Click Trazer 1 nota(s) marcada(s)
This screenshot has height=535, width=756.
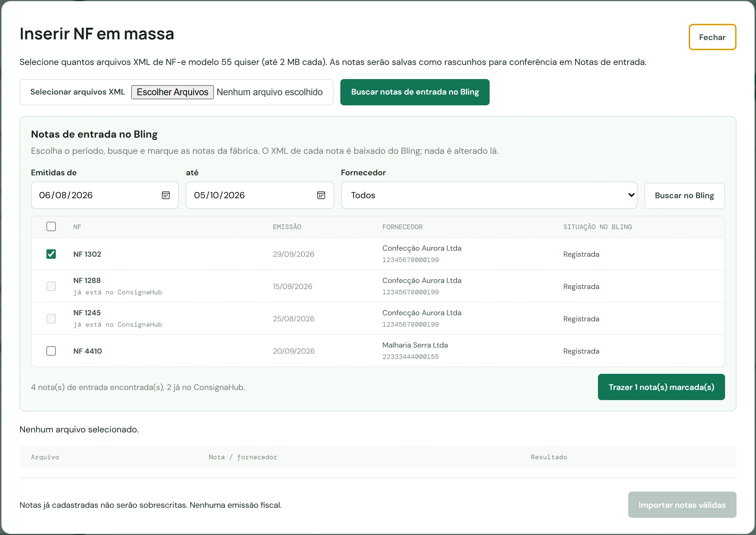[x=661, y=387]
